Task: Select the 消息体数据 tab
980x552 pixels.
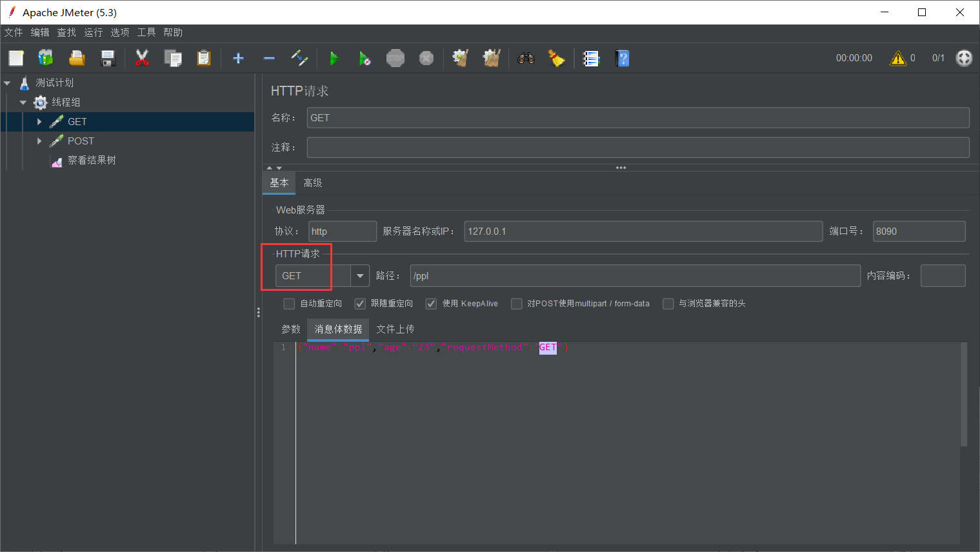Action: (x=338, y=329)
